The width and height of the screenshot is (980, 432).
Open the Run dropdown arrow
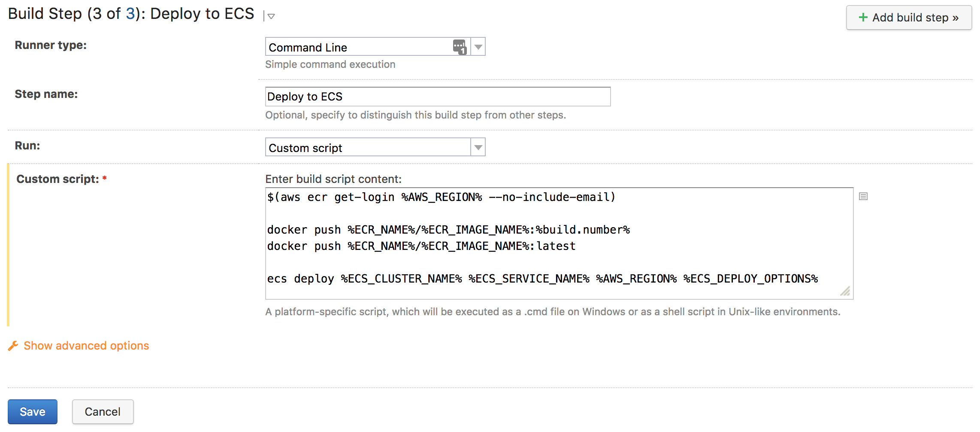(478, 147)
